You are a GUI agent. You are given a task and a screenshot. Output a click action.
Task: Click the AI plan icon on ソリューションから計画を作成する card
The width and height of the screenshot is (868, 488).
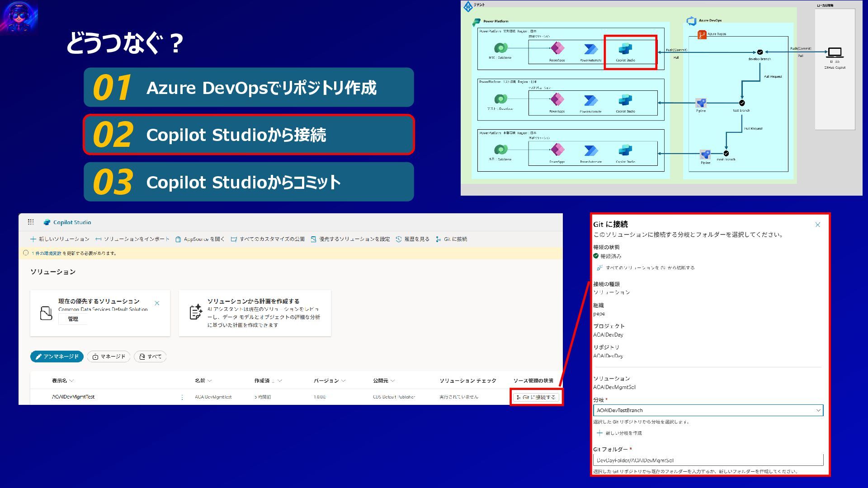196,312
